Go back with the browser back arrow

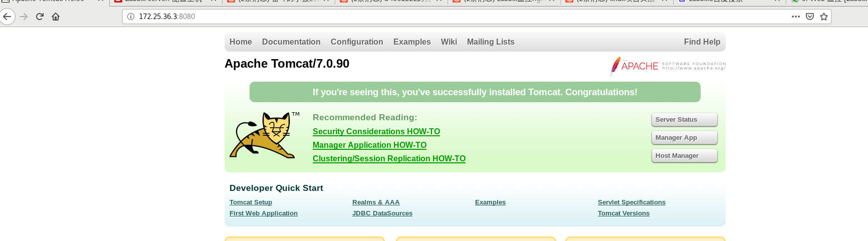tap(7, 17)
